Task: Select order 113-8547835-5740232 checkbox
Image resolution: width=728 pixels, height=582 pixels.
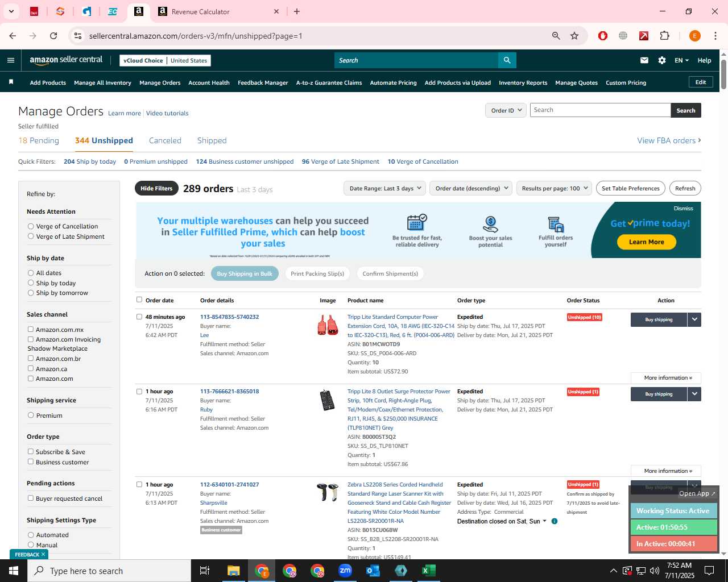Action: coord(139,317)
